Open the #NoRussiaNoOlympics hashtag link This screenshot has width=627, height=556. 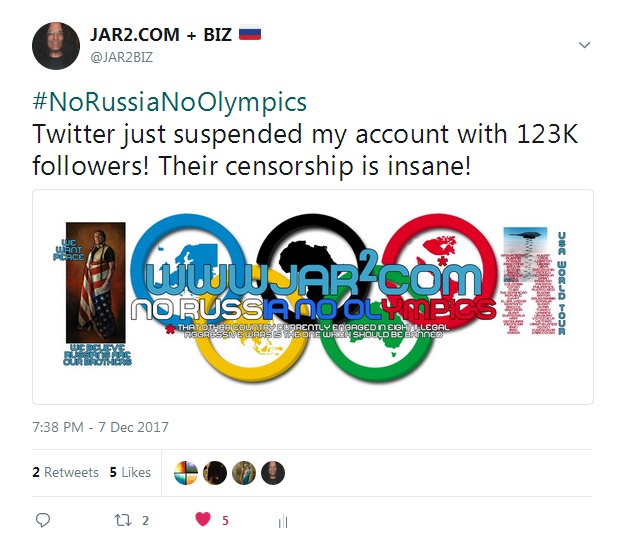coord(170,102)
